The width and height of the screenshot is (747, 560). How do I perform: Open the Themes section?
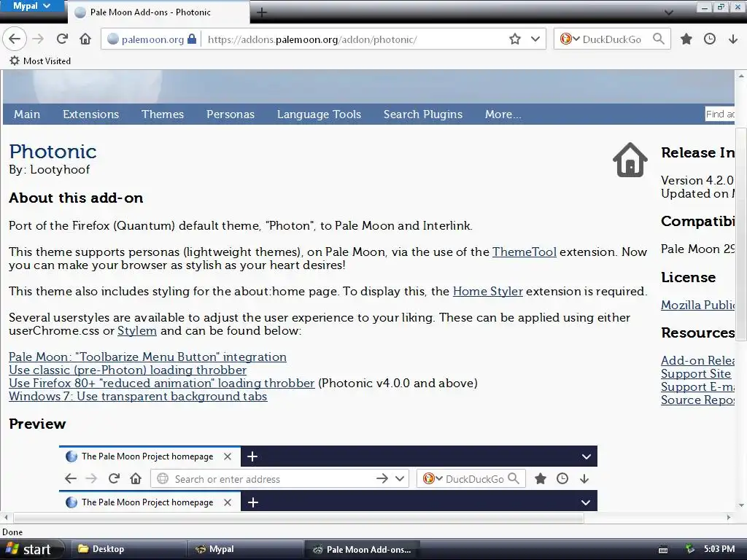point(163,114)
